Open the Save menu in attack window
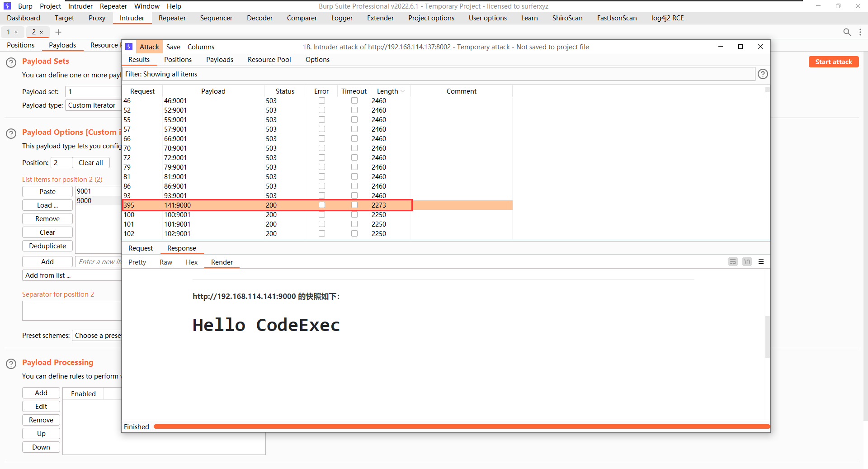868x469 pixels. tap(173, 47)
